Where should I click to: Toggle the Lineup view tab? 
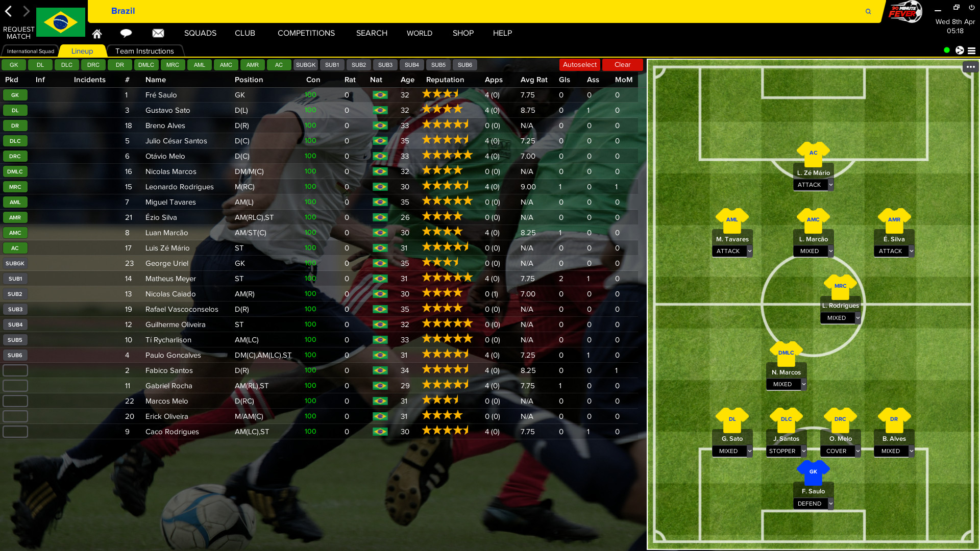(x=82, y=51)
